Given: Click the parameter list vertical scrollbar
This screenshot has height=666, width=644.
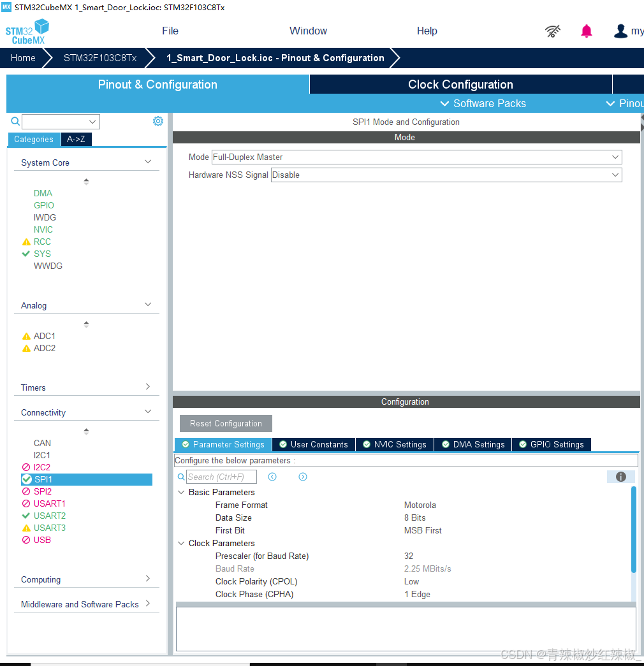Looking at the screenshot, I should click(633, 530).
